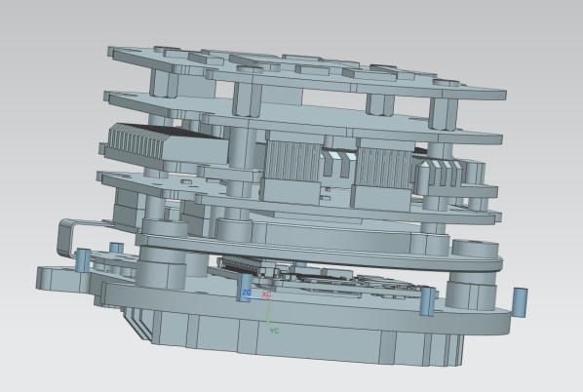Pick the top-left hex standoff between upper plates
The width and height of the screenshot is (583, 392).
click(x=164, y=84)
